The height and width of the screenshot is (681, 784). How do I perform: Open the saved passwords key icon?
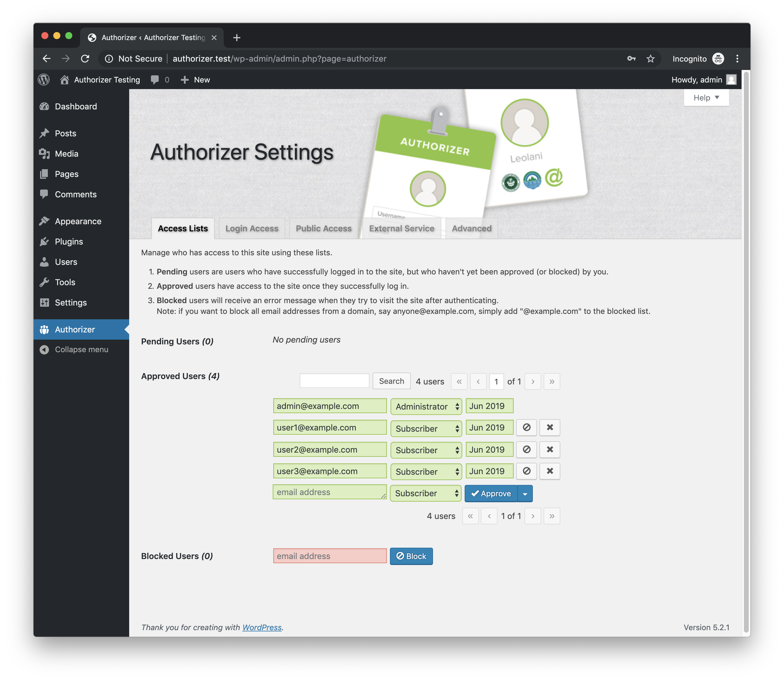coord(631,59)
